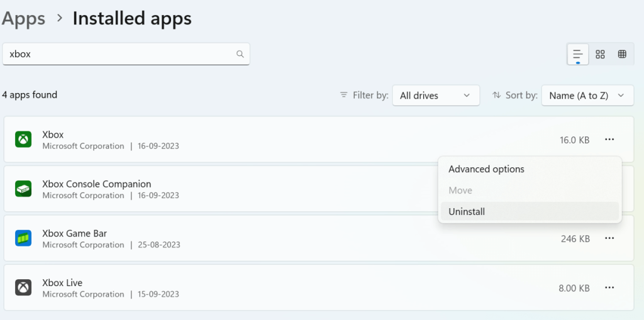The image size is (644, 320).
Task: Switch to tile view layout
Action: point(622,54)
